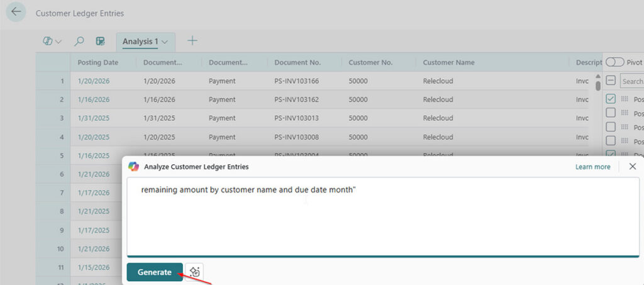Click the Customer Ledger Entries page title
The height and width of the screenshot is (285, 644).
[x=80, y=13]
